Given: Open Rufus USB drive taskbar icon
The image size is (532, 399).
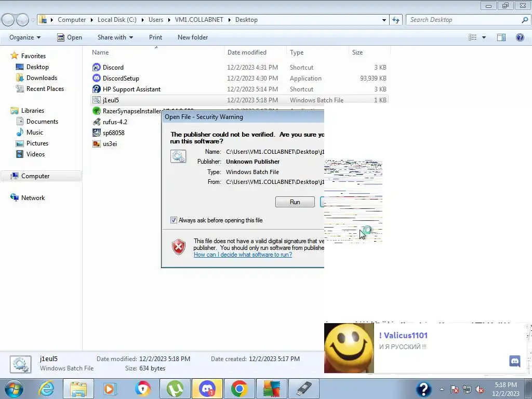Looking at the screenshot, I should [x=303, y=389].
